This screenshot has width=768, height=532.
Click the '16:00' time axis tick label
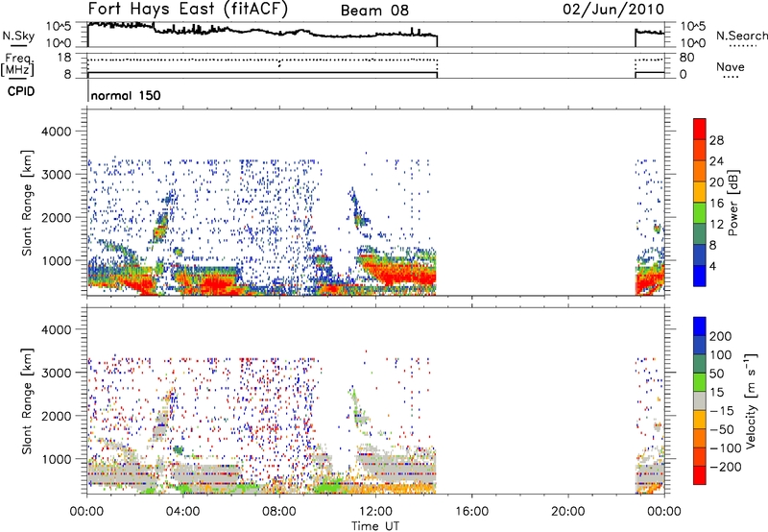471,512
